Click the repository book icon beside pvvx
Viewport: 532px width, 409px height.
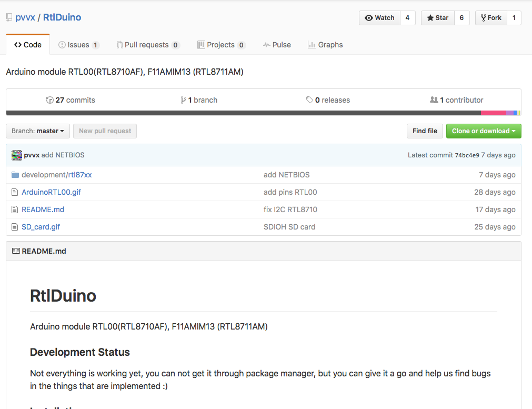click(9, 17)
